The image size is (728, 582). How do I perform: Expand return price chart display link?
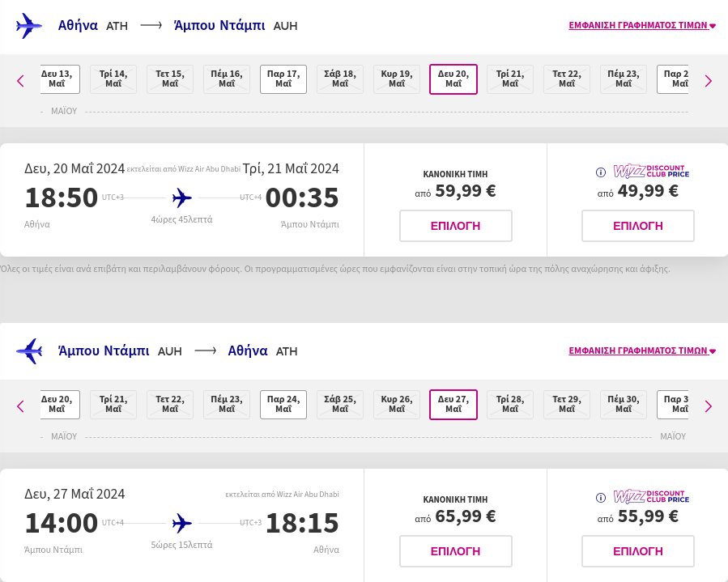pyautogui.click(x=641, y=350)
